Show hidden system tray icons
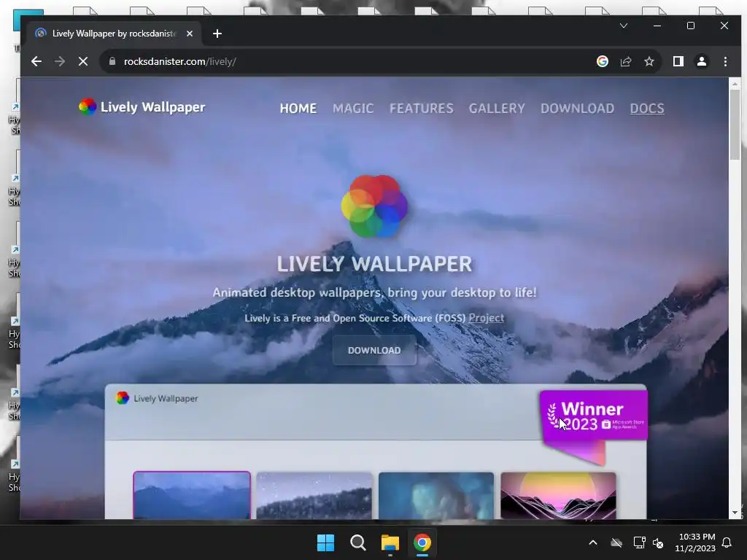 593,542
